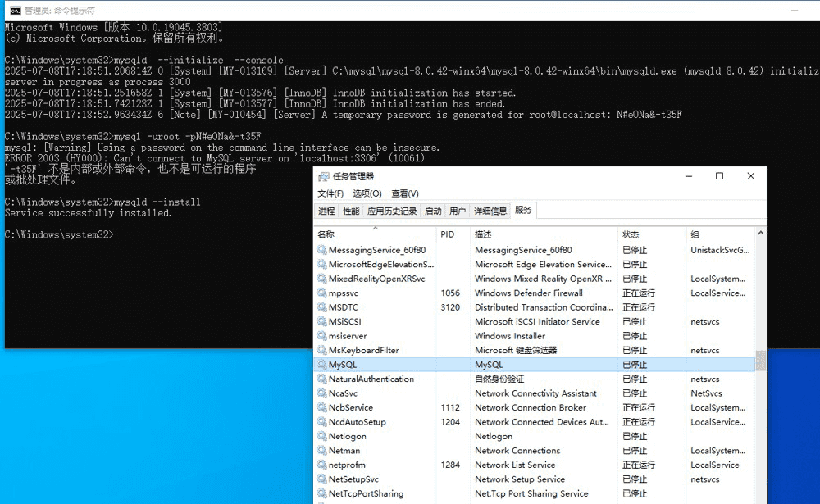The height and width of the screenshot is (504, 820).
Task: Click the NaturalAuthentication service gear icon
Action: click(321, 379)
